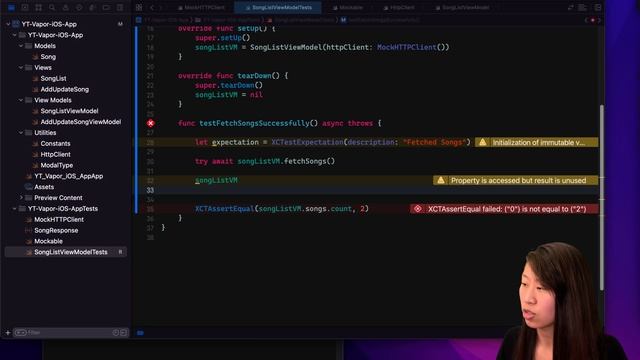Select the SongListViewModelTests editor tab
This screenshot has width=640, height=360.
(x=278, y=7)
